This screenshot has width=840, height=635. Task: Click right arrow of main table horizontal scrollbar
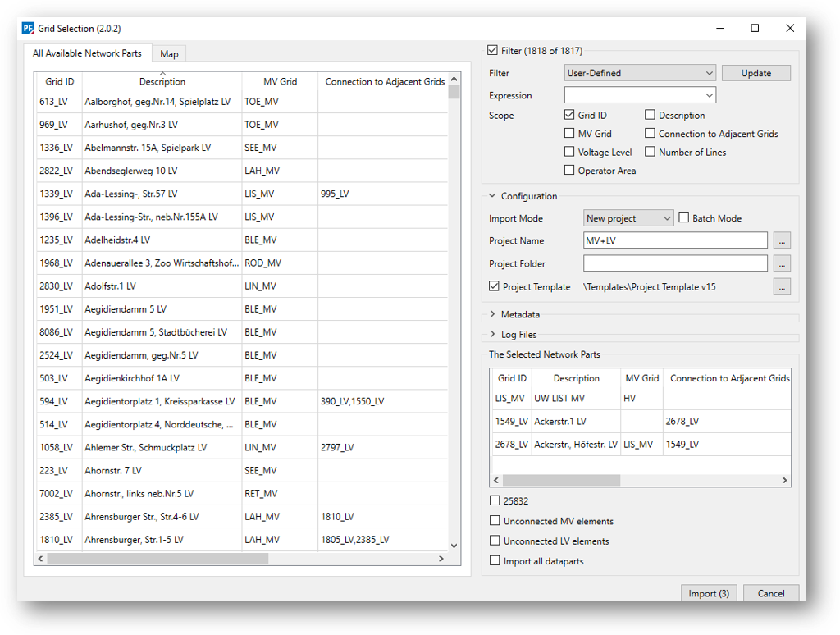point(441,559)
